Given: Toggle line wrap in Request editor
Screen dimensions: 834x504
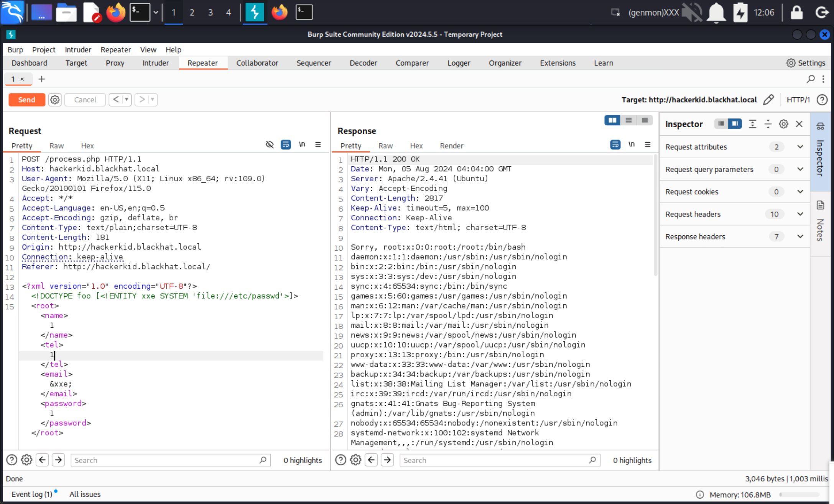Looking at the screenshot, I should point(286,144).
